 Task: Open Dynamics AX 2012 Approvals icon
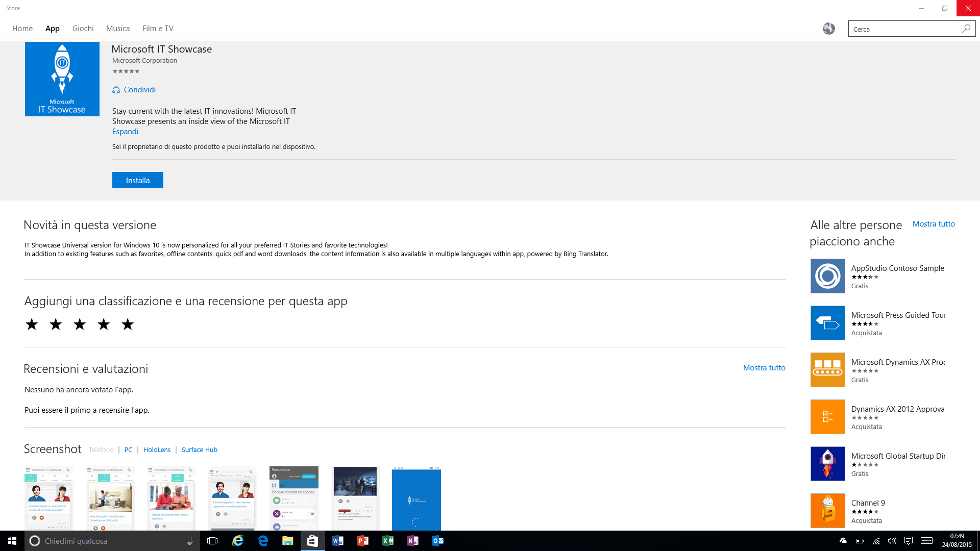pos(828,417)
